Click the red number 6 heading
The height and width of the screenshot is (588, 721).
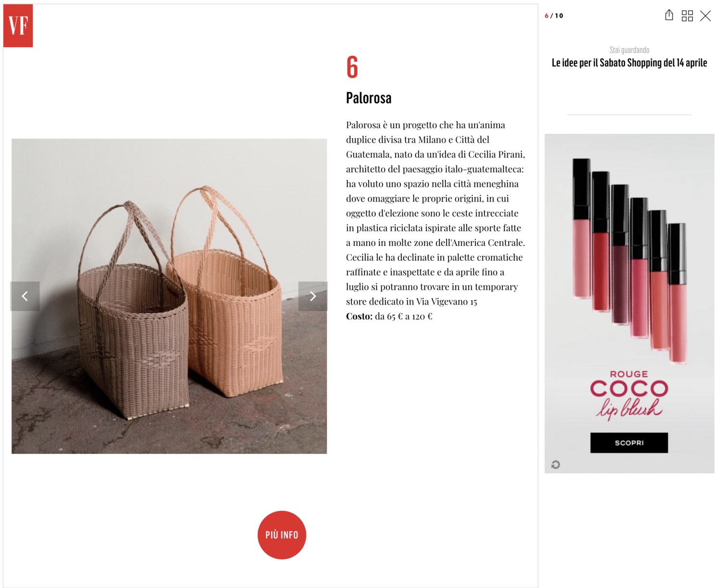click(352, 67)
